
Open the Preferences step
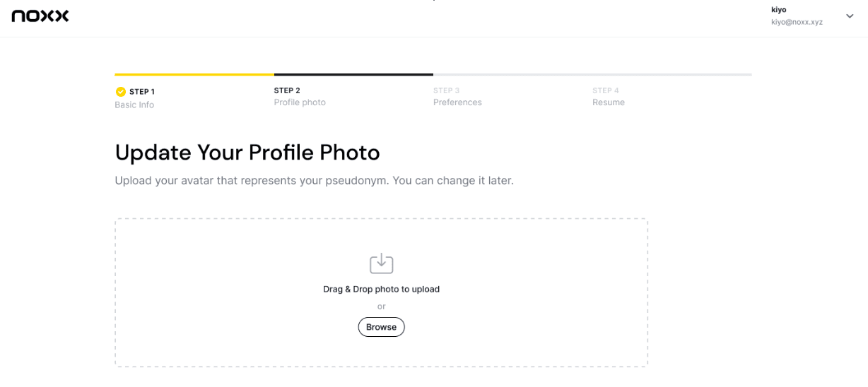(x=457, y=102)
